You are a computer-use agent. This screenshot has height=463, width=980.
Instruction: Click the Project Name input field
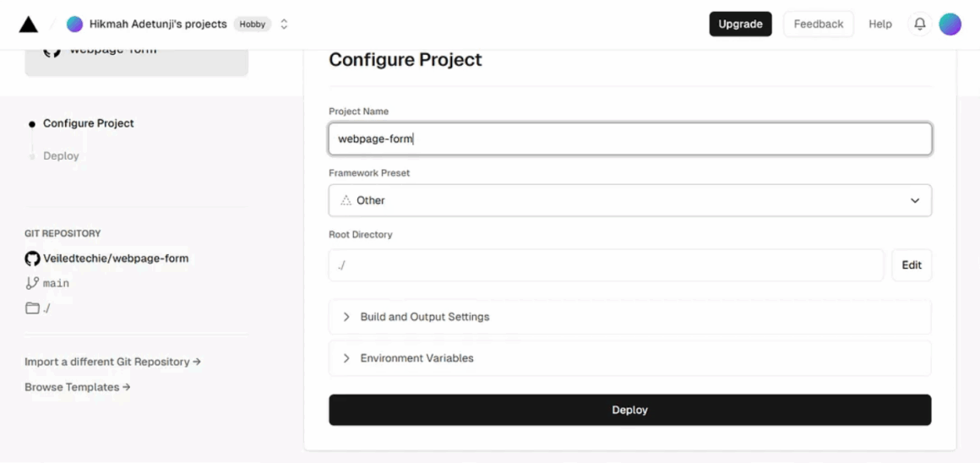630,139
